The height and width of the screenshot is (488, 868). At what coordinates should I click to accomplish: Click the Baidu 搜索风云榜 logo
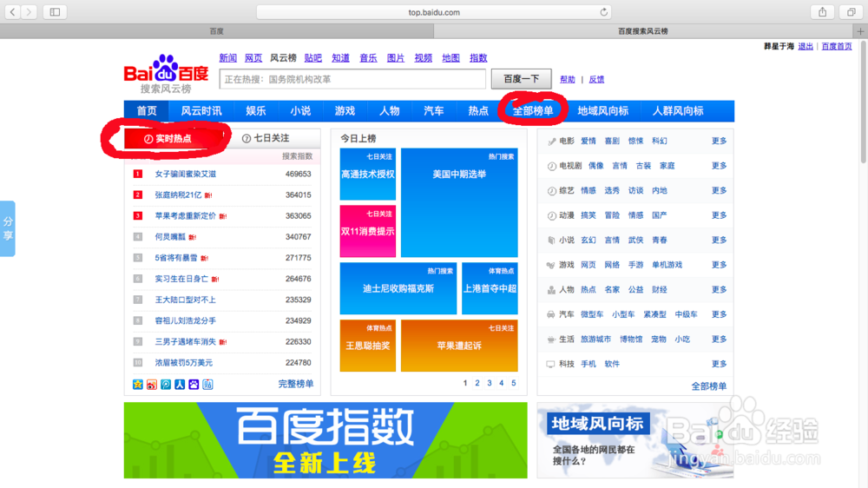coord(166,74)
